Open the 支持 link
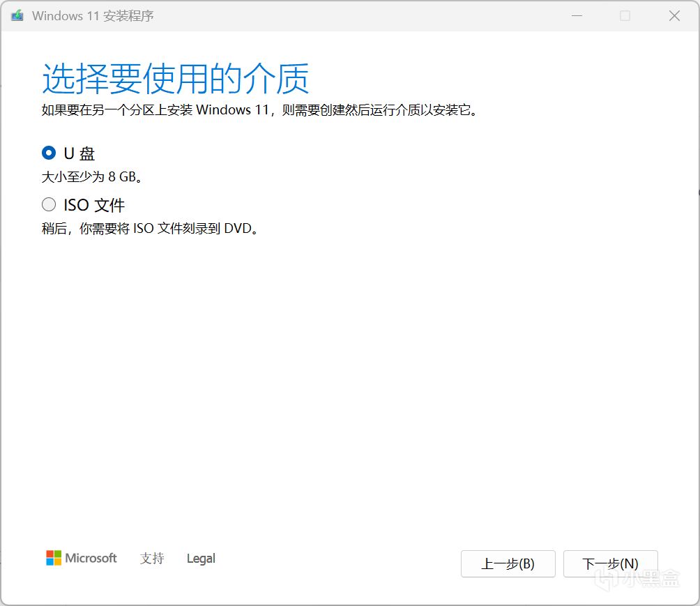Viewport: 700px width, 606px height. pyautogui.click(x=152, y=558)
